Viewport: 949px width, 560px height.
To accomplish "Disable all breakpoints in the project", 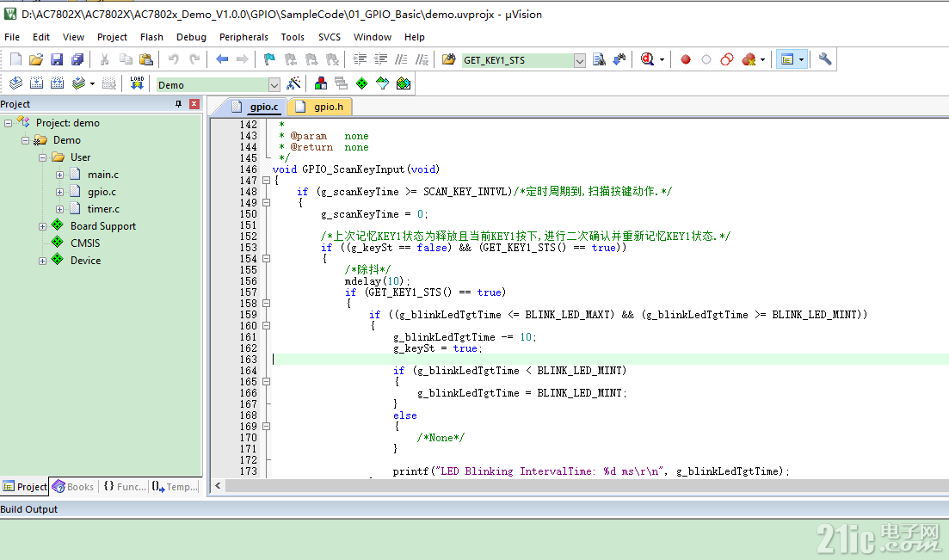I will click(x=727, y=59).
